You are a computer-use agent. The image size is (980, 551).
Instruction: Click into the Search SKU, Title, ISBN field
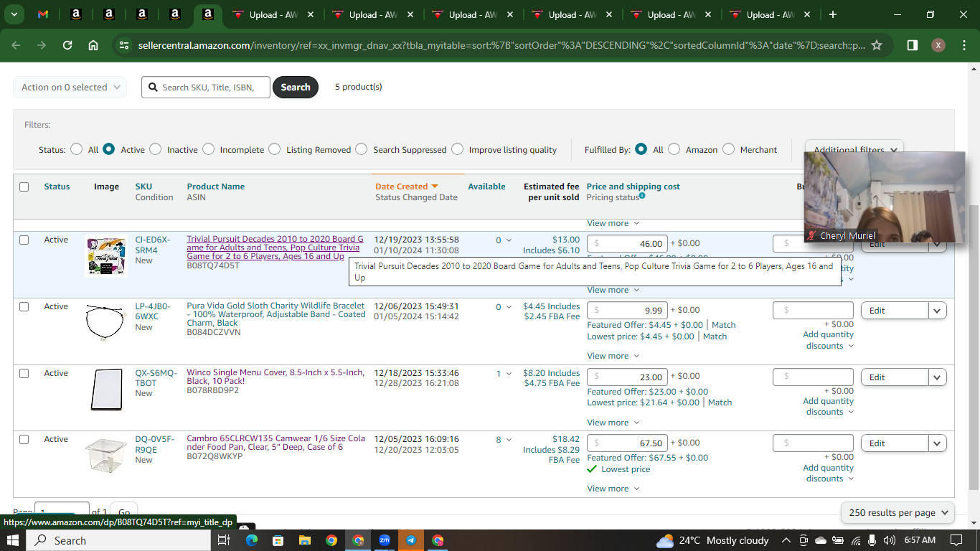(206, 88)
